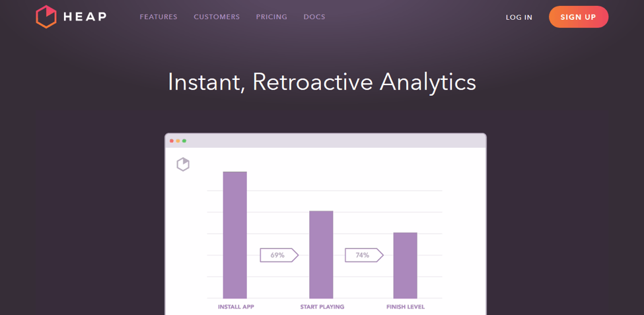Click the HEAP wordmark in header
The width and height of the screenshot is (644, 315).
click(x=85, y=17)
